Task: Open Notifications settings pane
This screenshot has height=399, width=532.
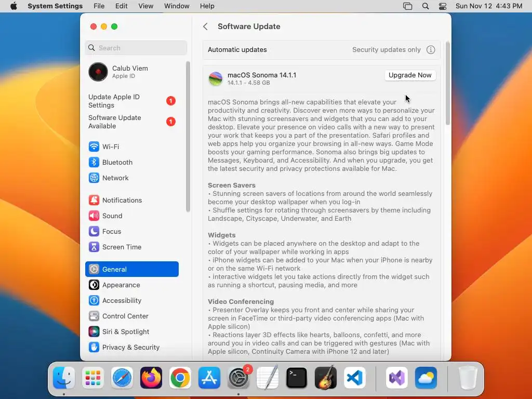Action: pos(131,200)
